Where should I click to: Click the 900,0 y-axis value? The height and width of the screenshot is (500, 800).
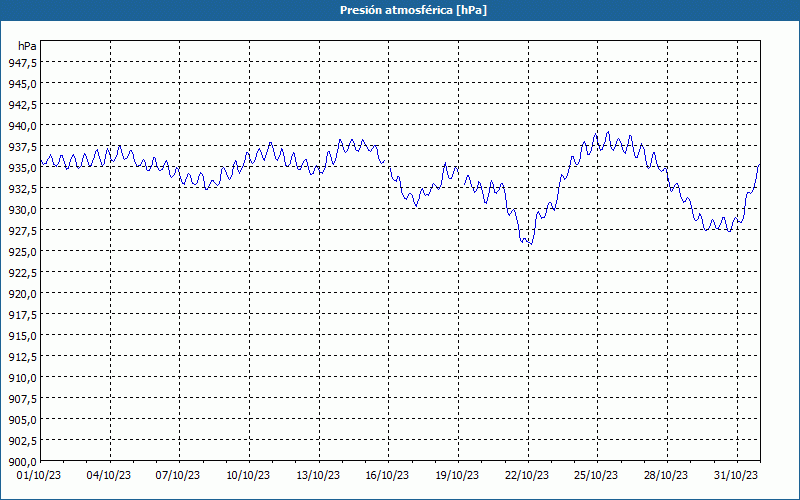click(22, 462)
